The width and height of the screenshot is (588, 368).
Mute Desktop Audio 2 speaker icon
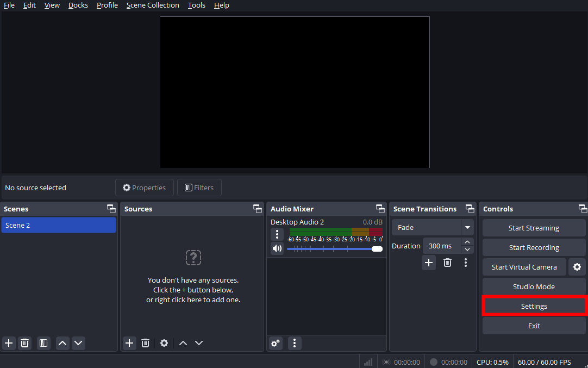click(x=277, y=248)
